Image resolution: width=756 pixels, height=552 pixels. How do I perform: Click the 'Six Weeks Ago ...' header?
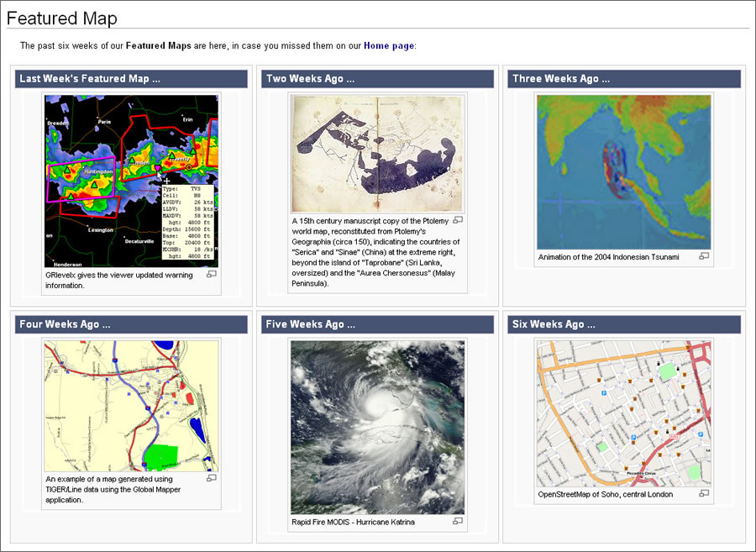pyautogui.click(x=624, y=324)
